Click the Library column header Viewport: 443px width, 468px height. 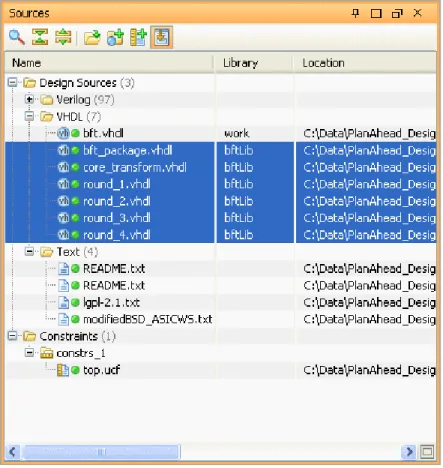[254, 63]
